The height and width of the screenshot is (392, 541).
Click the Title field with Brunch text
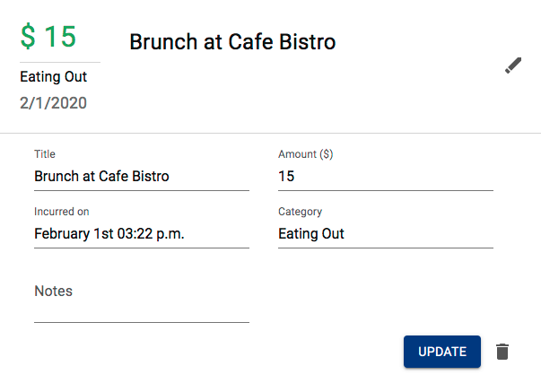click(141, 177)
